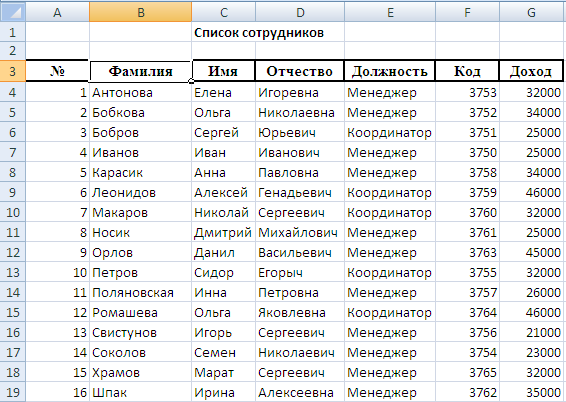Click the patronymic cell 'Михайлович'
Image resolution: width=566 pixels, height=402 pixels.
click(300, 232)
